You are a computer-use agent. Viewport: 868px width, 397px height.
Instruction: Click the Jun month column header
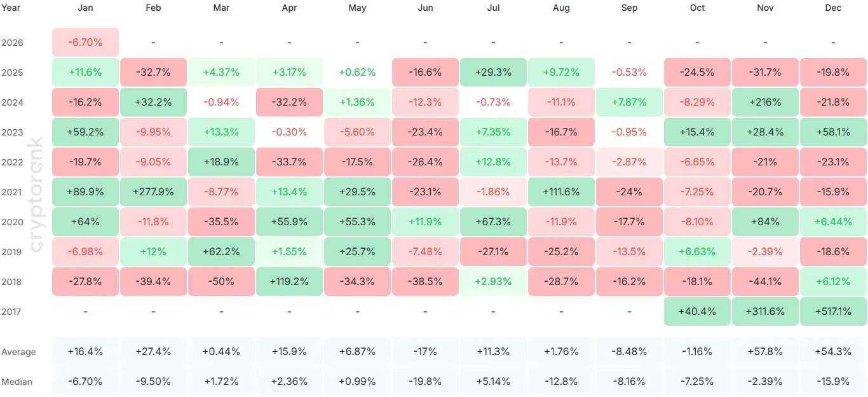425,8
